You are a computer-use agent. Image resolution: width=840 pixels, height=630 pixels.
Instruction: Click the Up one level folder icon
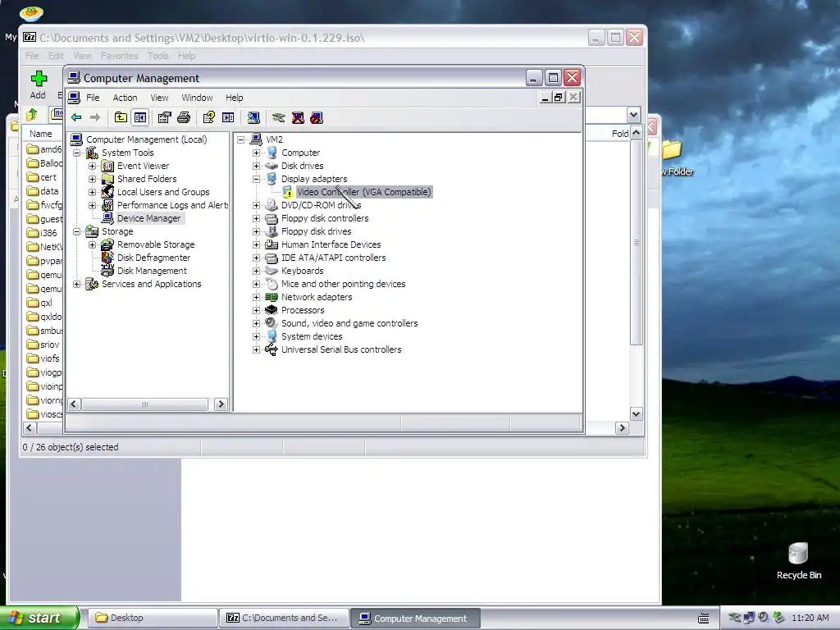coord(121,118)
